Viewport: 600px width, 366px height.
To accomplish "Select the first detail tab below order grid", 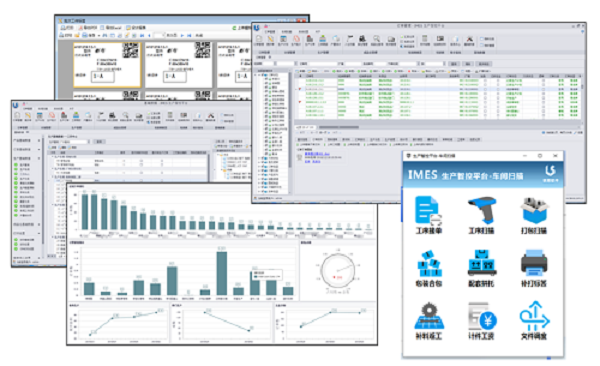I will [x=303, y=139].
